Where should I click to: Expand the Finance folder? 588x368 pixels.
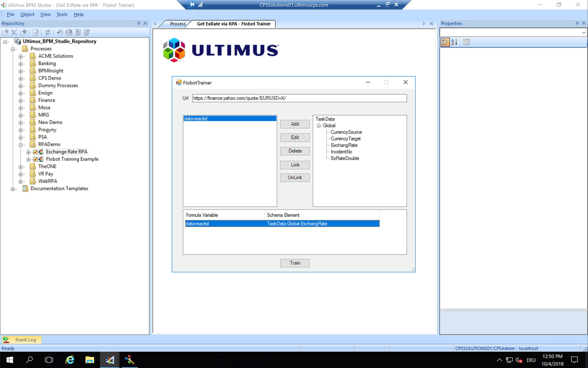(x=21, y=100)
